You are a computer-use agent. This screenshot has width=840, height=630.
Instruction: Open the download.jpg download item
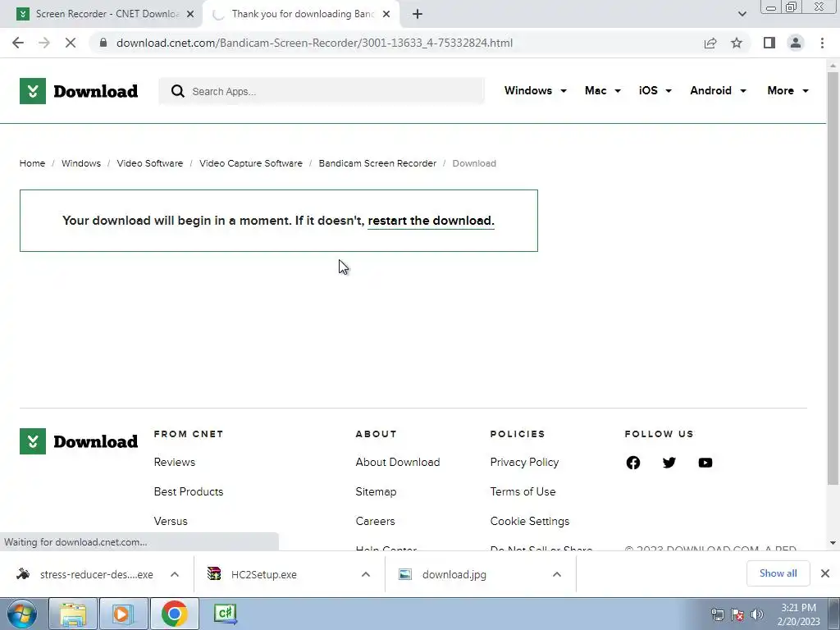(x=442, y=574)
